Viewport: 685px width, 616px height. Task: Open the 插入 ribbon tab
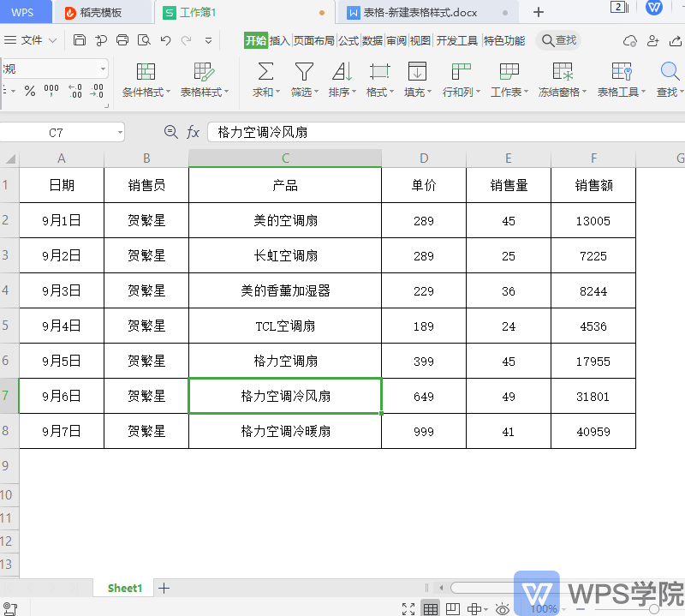pyautogui.click(x=280, y=40)
